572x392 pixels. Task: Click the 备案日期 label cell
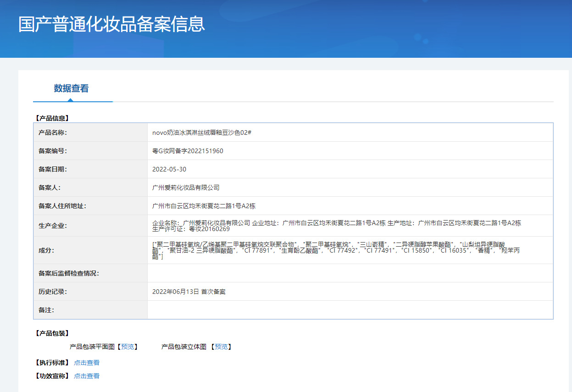90,169
